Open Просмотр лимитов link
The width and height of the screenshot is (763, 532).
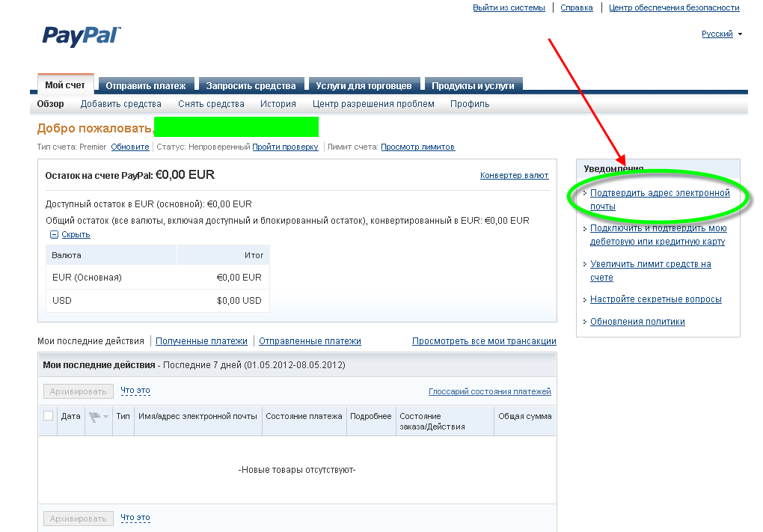(x=418, y=147)
